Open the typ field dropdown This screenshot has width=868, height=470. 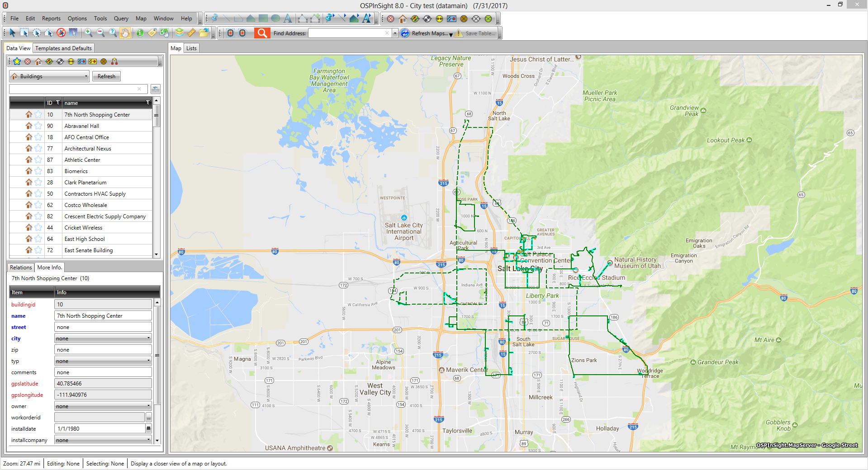pos(103,361)
